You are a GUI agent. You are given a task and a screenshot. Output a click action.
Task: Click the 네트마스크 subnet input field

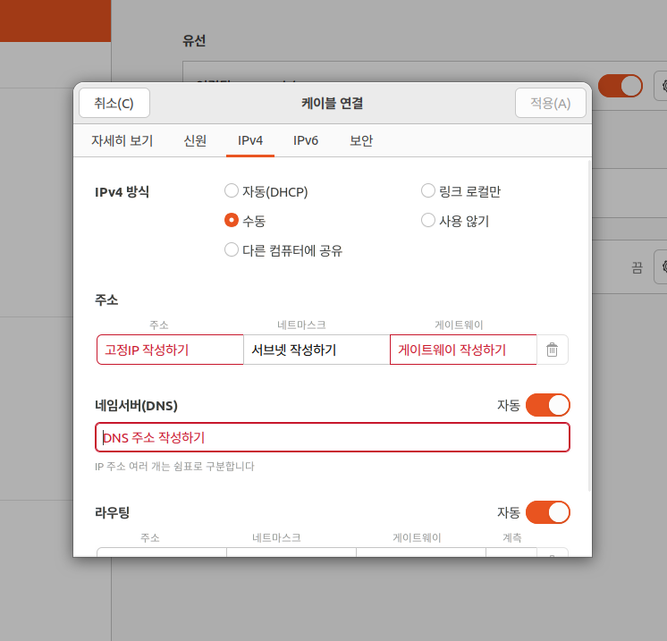pos(316,350)
